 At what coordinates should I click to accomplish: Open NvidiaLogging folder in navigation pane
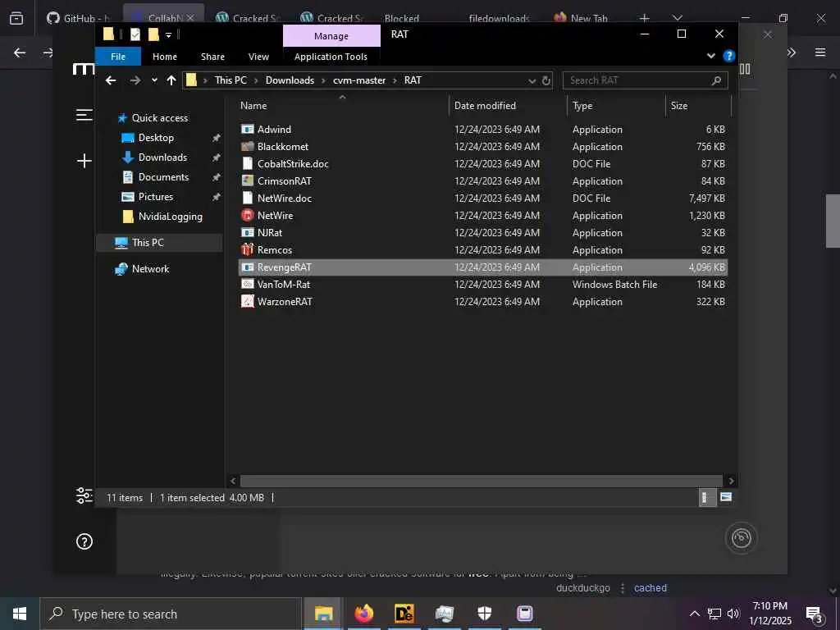tap(171, 217)
